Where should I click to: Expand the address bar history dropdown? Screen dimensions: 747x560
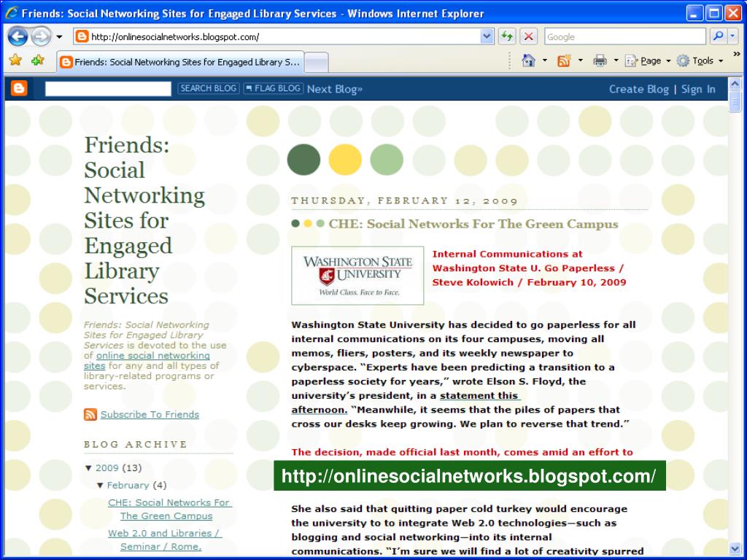[487, 36]
